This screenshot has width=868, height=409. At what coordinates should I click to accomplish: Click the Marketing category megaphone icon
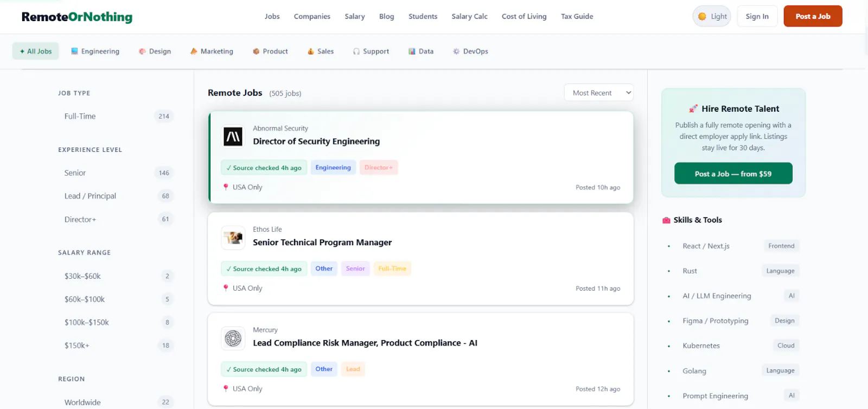coord(194,52)
